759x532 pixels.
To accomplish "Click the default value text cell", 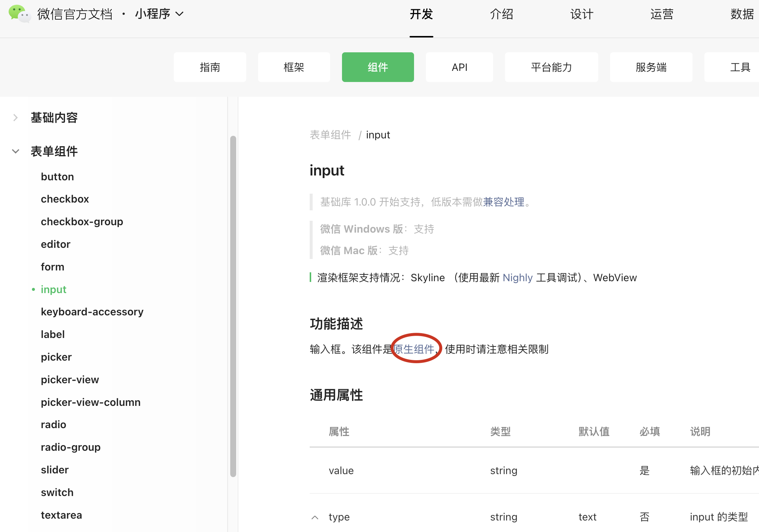I will point(587,517).
